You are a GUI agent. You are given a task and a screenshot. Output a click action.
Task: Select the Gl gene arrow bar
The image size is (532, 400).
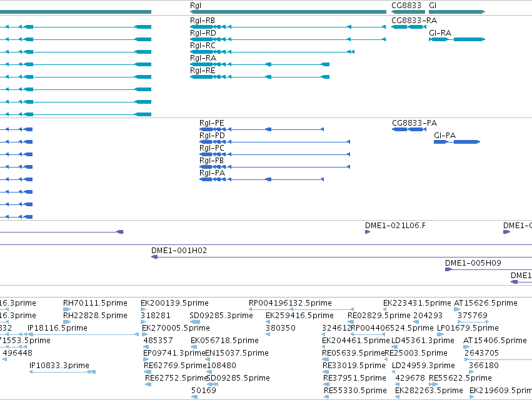tap(457, 12)
